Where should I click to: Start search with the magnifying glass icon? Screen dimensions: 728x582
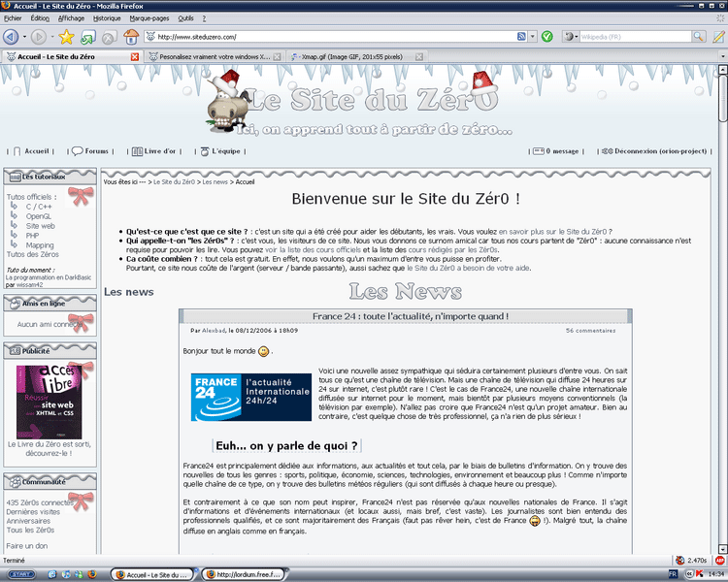click(x=698, y=36)
